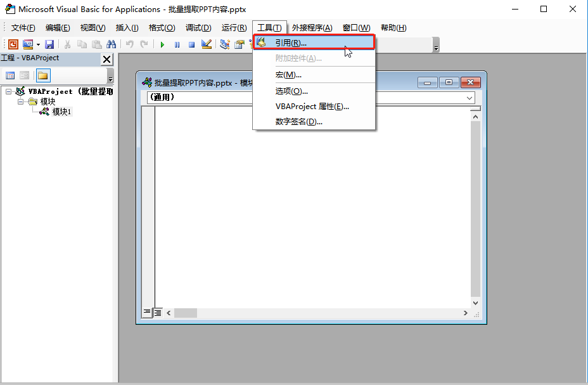Open the 窗口(W) menu

(x=356, y=28)
